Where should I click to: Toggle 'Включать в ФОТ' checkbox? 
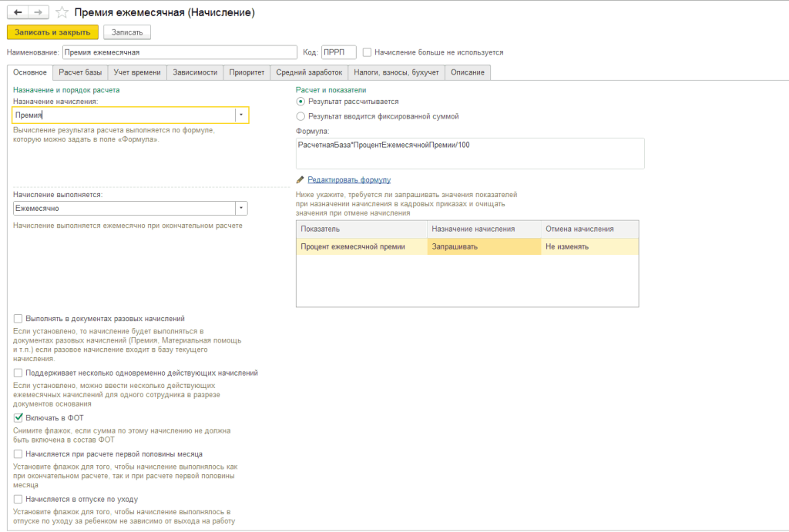[18, 417]
